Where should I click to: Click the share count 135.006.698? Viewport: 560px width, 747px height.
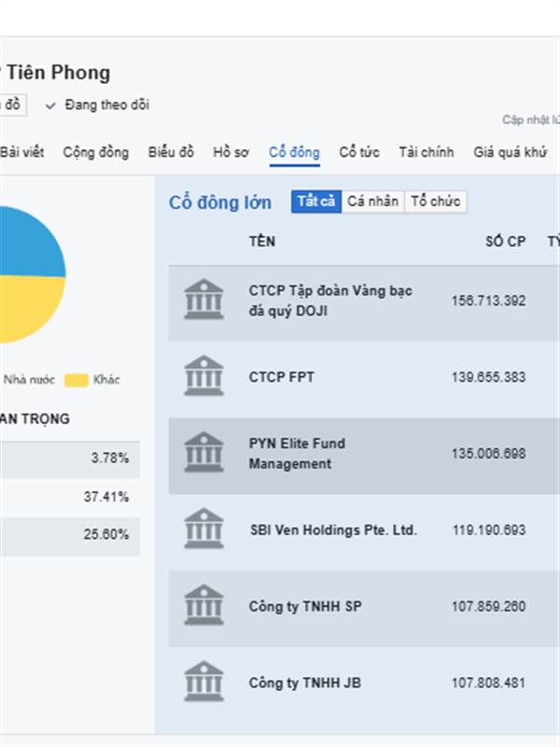coord(488,453)
